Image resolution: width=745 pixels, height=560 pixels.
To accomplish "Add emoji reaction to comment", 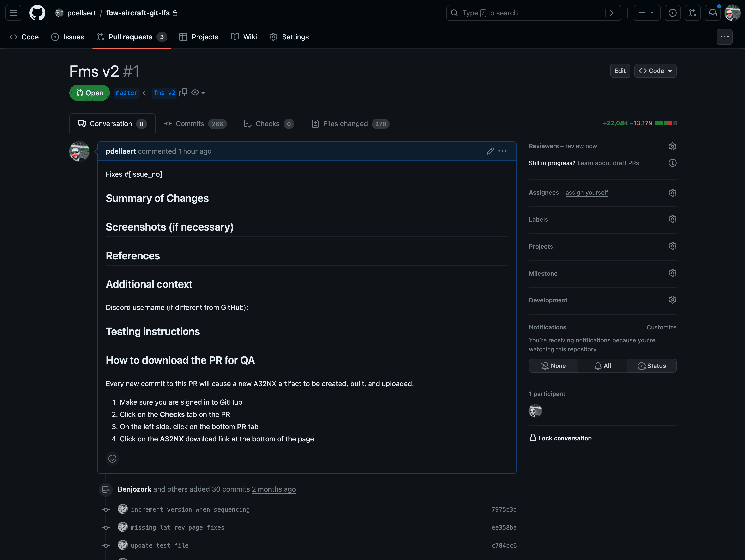I will [112, 458].
